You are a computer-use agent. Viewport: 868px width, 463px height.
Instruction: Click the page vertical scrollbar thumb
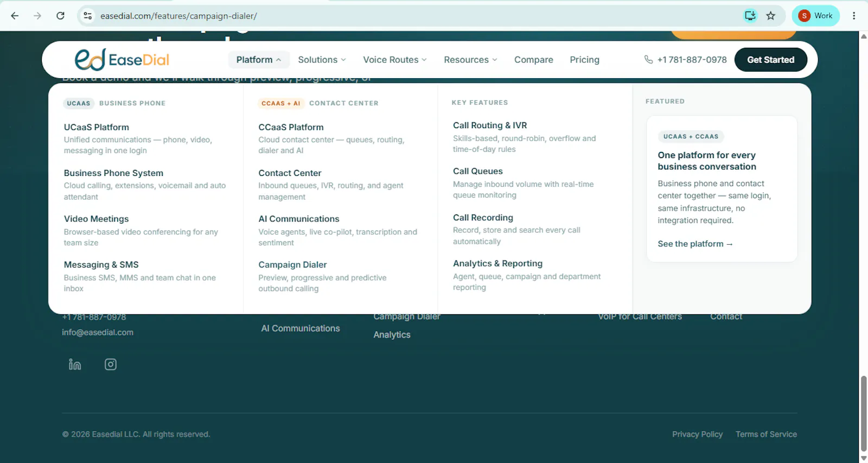click(864, 413)
